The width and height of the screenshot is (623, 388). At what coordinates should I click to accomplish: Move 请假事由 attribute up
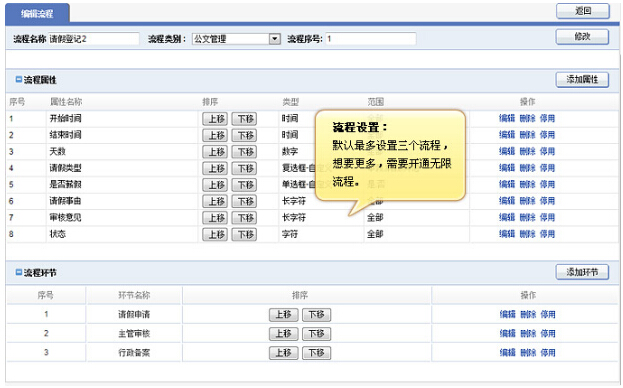click(215, 201)
